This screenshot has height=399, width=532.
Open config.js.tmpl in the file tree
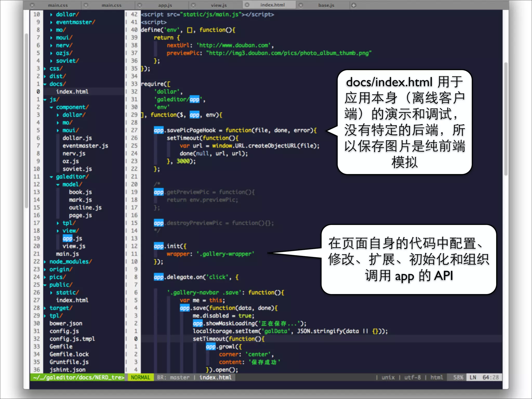72,339
